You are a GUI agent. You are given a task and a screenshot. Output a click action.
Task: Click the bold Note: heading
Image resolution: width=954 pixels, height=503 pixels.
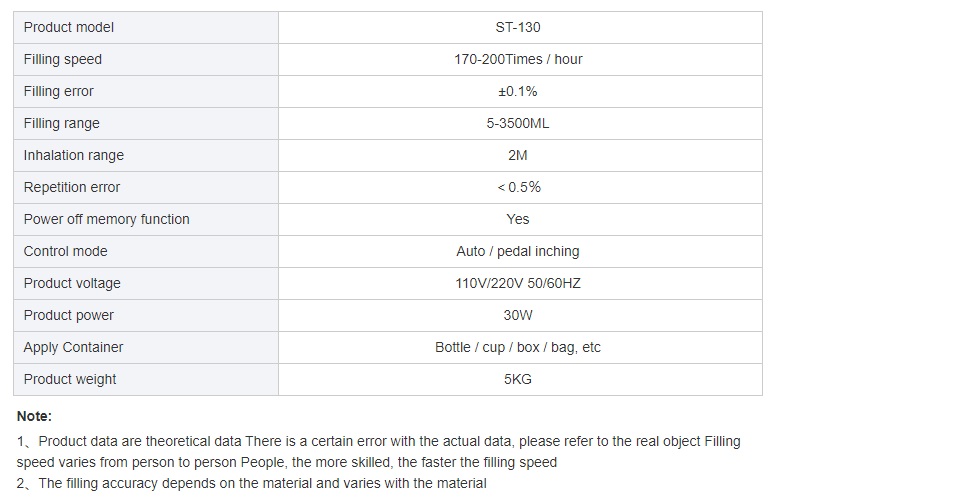click(34, 416)
